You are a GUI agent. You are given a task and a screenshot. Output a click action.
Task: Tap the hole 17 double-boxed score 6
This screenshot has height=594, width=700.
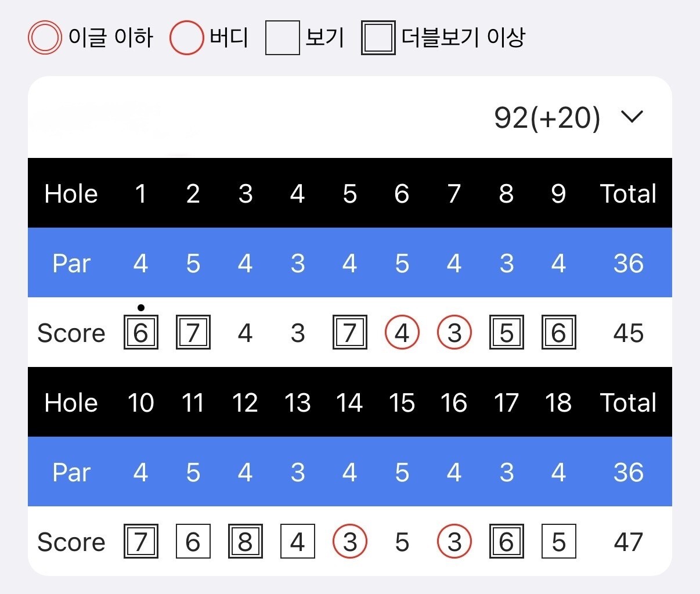506,542
